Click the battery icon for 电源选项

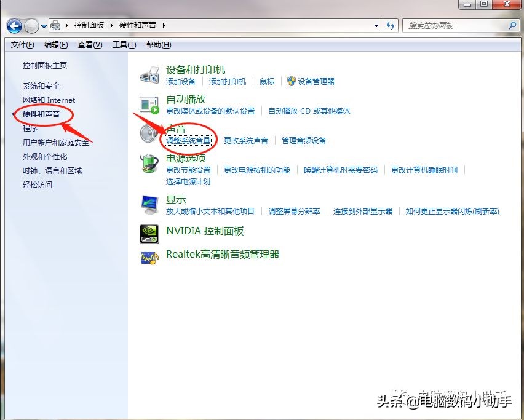click(148, 164)
